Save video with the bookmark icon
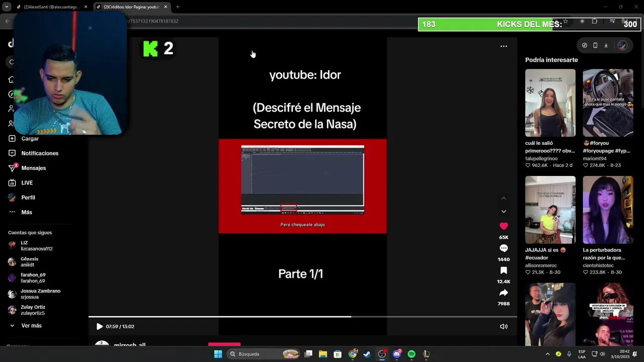The height and width of the screenshot is (362, 644). (504, 270)
